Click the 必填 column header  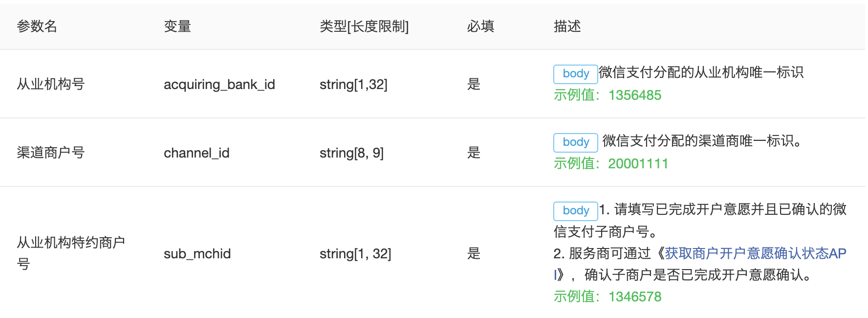pos(480,26)
